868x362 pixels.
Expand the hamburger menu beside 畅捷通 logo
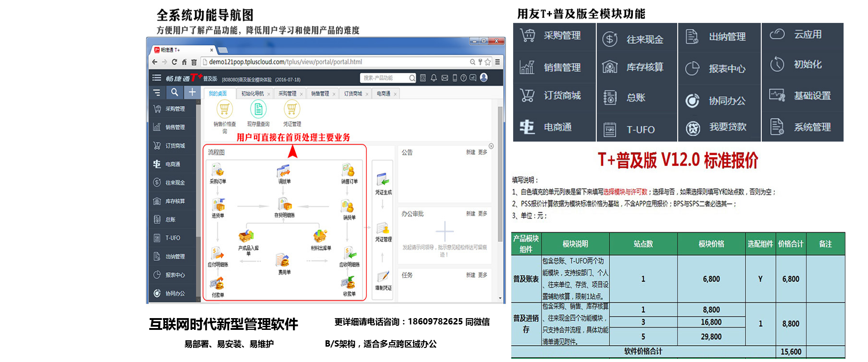click(x=156, y=78)
